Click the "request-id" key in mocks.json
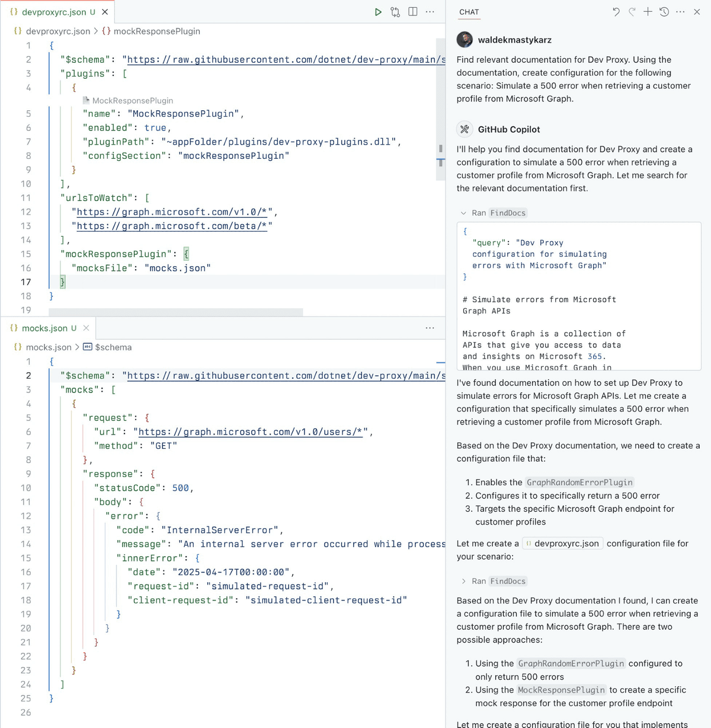 coord(161,586)
